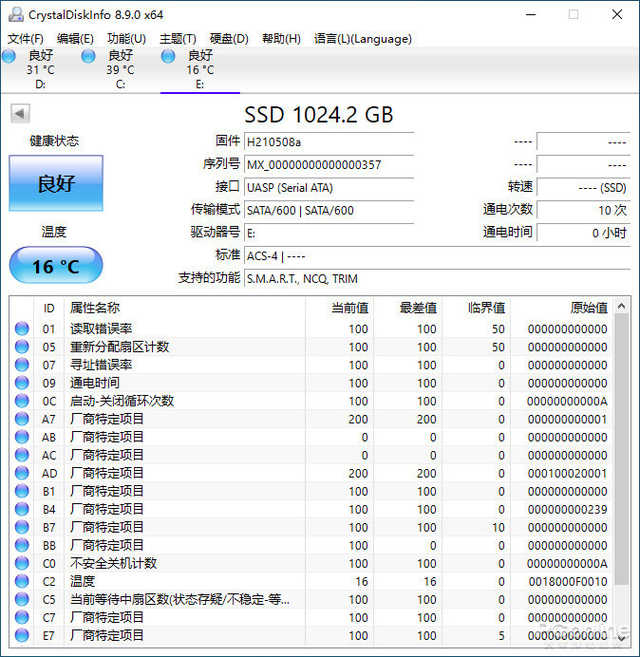Click raw value 000000000239 in row B4

click(567, 510)
